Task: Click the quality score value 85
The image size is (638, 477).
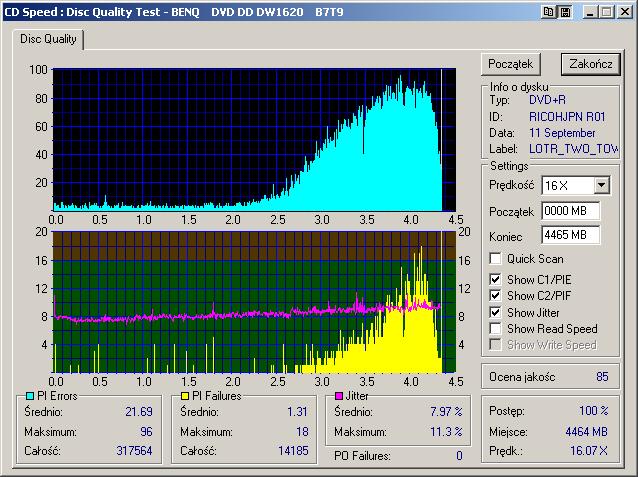Action: click(x=602, y=377)
